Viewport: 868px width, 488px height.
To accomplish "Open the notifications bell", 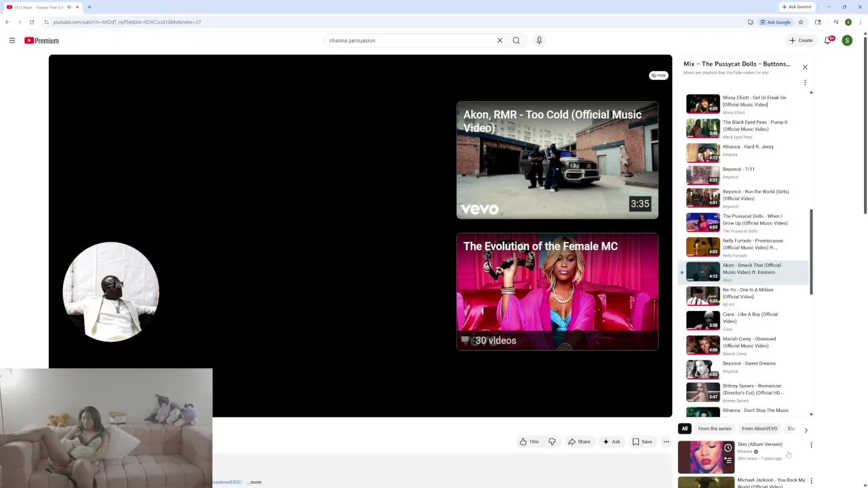I will pos(828,41).
